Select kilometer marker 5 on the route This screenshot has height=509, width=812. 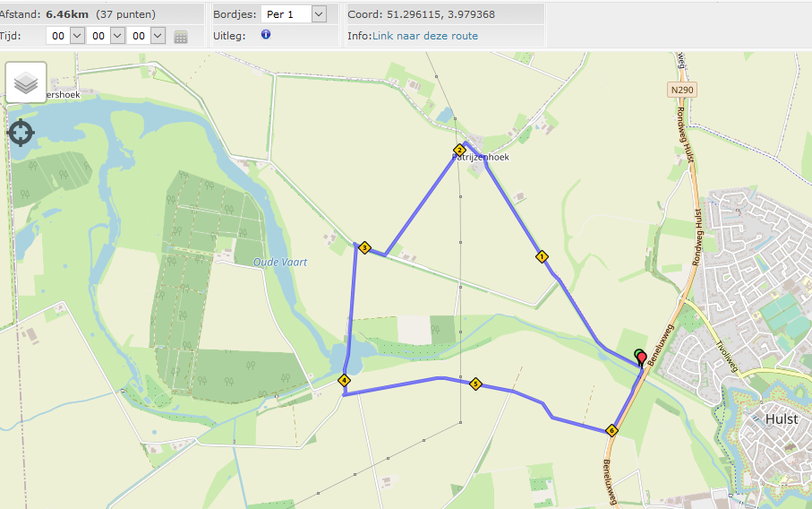[475, 384]
